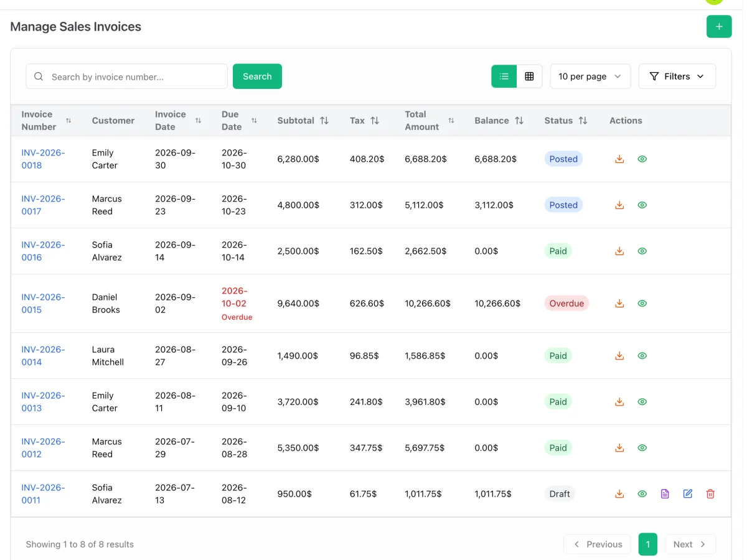This screenshot has width=747, height=560.
Task: View invoice INV-2026-0015 details
Action: click(642, 304)
